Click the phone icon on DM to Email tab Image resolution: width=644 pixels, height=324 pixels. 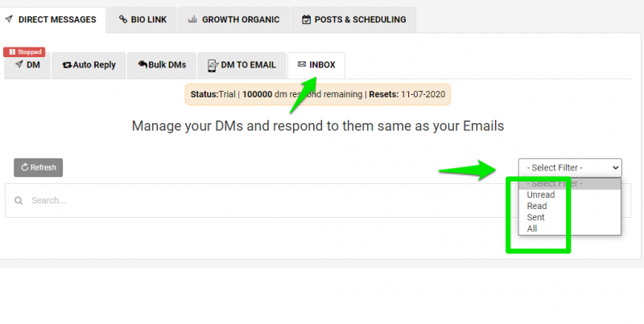tap(213, 65)
